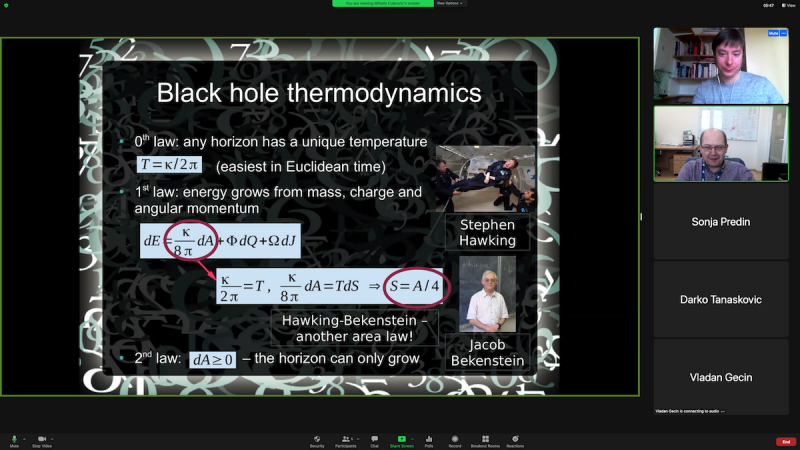Open audio options arrow beside Mute
The image size is (800, 450).
coord(24,439)
